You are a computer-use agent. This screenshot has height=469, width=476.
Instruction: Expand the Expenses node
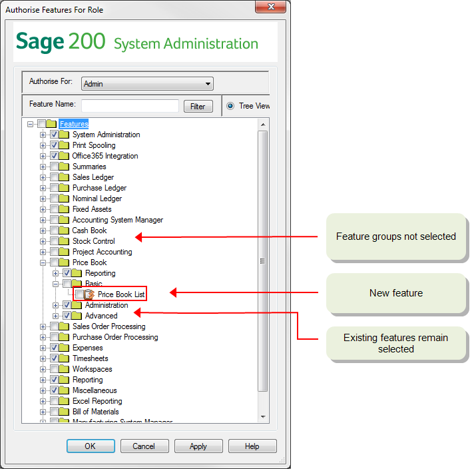(43, 348)
